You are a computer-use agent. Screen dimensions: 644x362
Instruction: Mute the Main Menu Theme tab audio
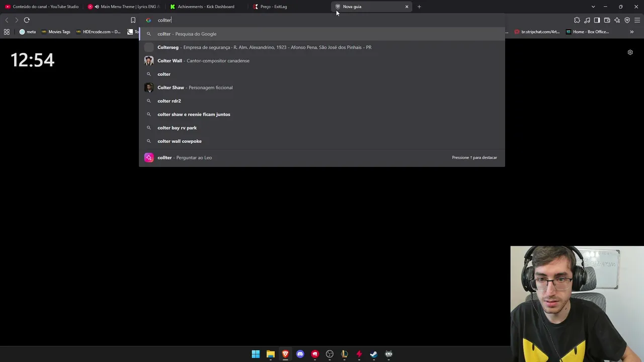(x=97, y=7)
